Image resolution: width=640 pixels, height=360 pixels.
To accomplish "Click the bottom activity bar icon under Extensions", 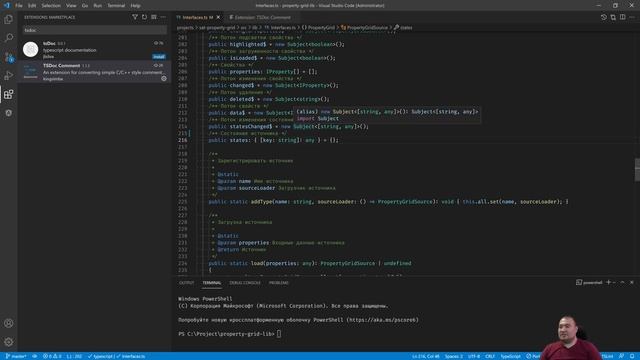I will point(9,113).
